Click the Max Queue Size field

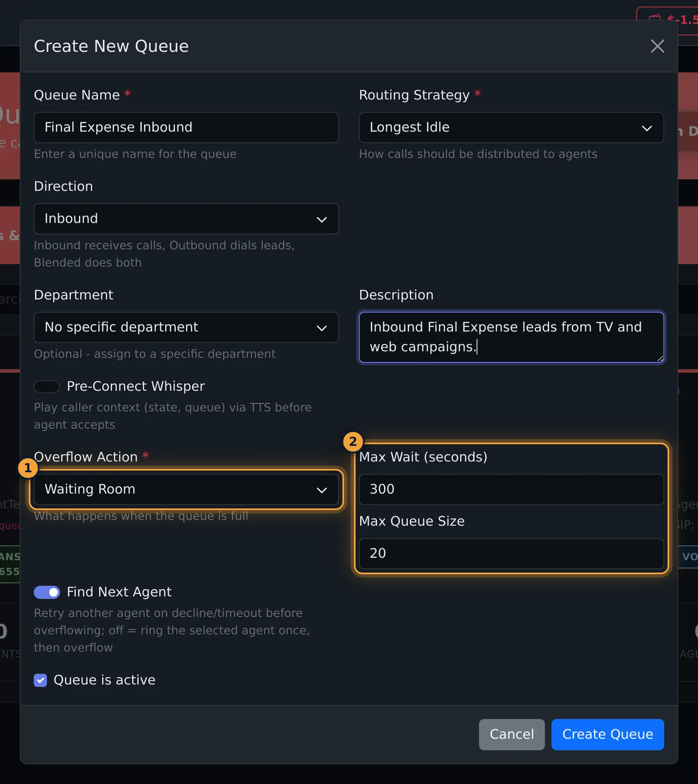point(511,553)
